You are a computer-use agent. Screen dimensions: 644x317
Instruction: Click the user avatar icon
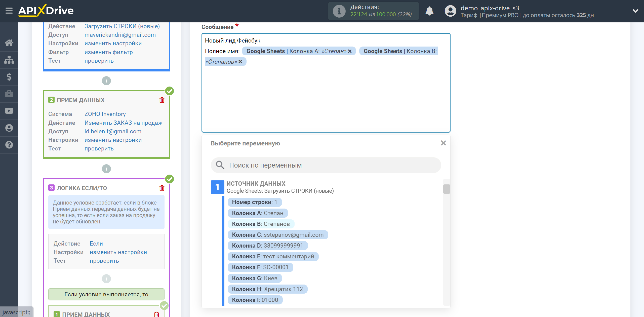[450, 11]
